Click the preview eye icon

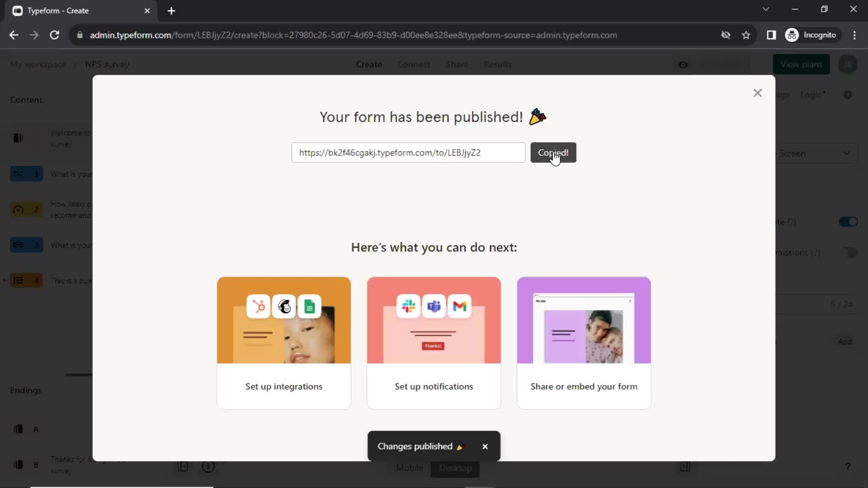[683, 65]
